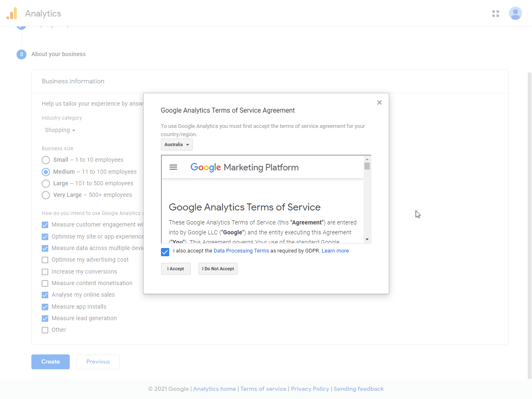
Task: Close the Terms of Service dialog
Action: [379, 103]
